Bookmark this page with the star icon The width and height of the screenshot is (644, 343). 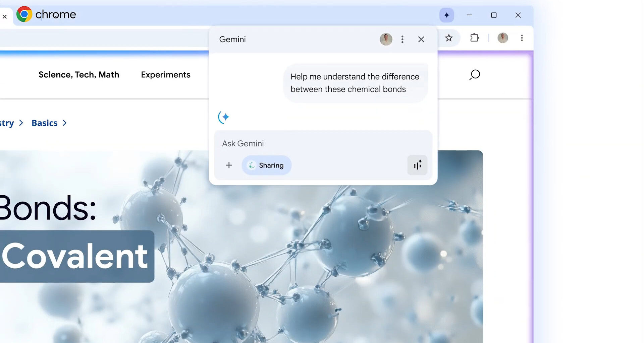pyautogui.click(x=449, y=38)
